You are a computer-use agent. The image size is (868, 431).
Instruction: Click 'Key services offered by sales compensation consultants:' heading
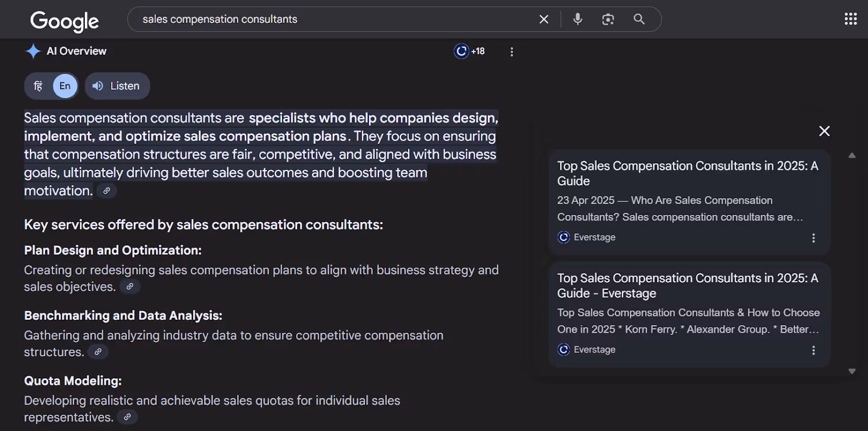[203, 225]
